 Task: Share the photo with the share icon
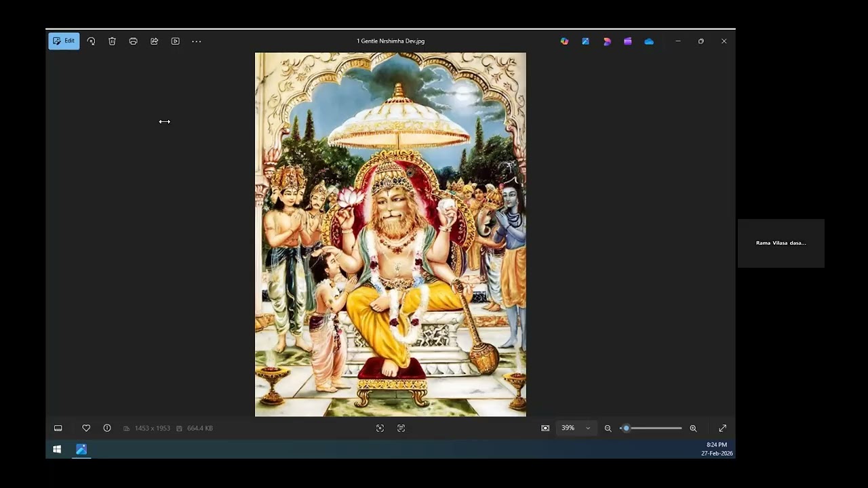coord(154,41)
